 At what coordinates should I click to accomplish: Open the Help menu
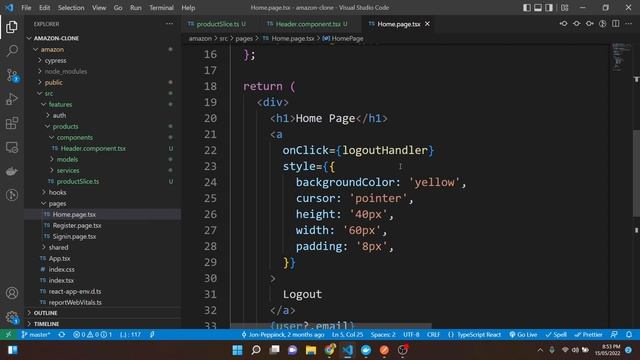point(188,8)
